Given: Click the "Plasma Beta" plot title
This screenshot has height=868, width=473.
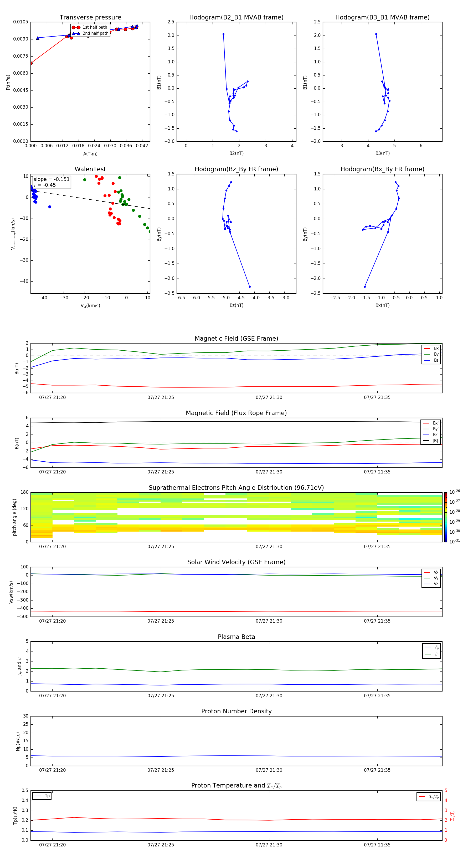Looking at the screenshot, I should [x=236, y=637].
